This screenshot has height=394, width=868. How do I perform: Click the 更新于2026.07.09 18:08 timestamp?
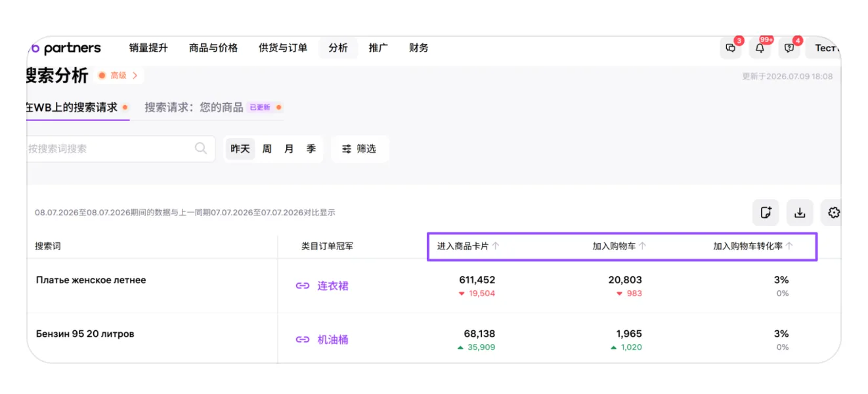[787, 76]
